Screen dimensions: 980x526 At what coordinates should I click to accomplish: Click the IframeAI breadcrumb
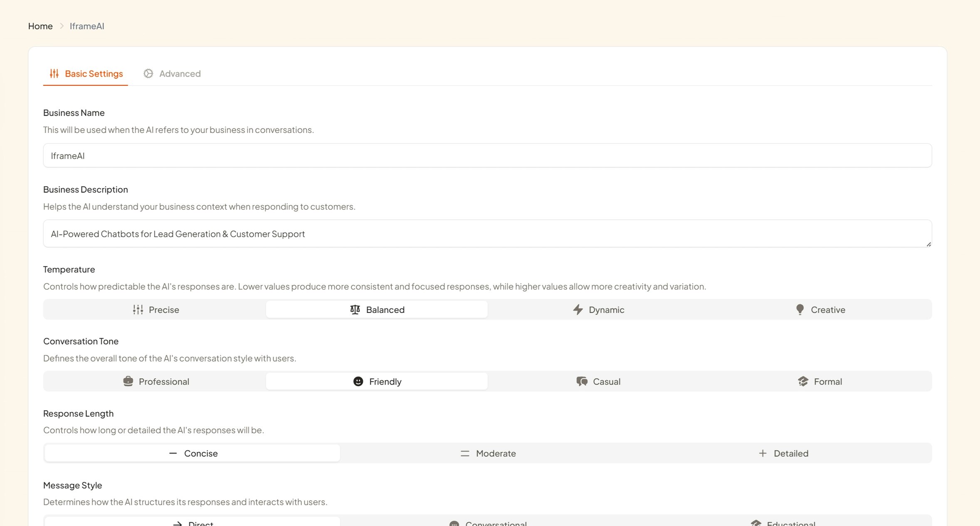pyautogui.click(x=87, y=26)
